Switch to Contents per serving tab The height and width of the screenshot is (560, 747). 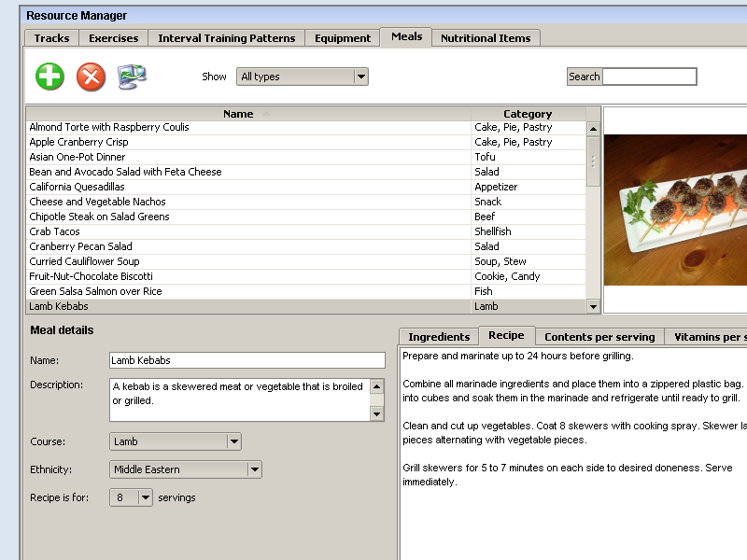click(x=599, y=337)
